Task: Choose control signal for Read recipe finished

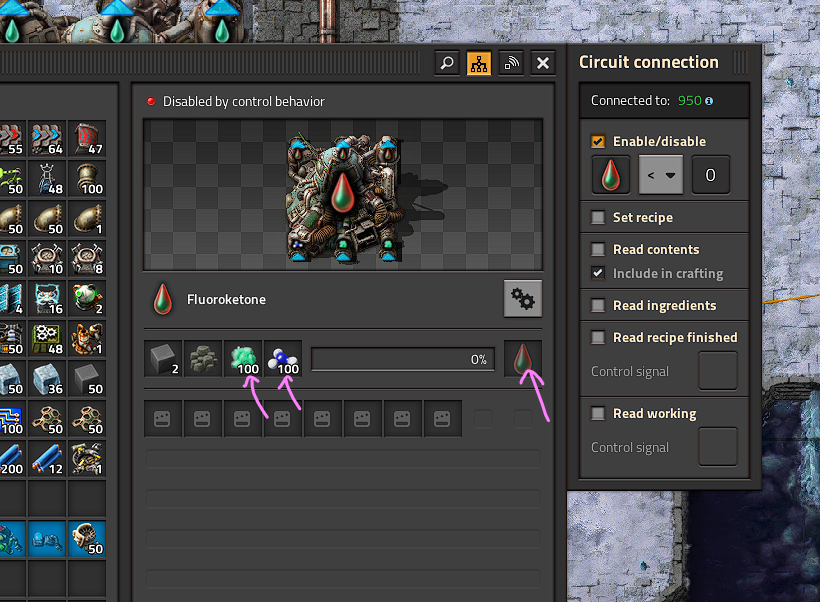Action: coord(718,371)
